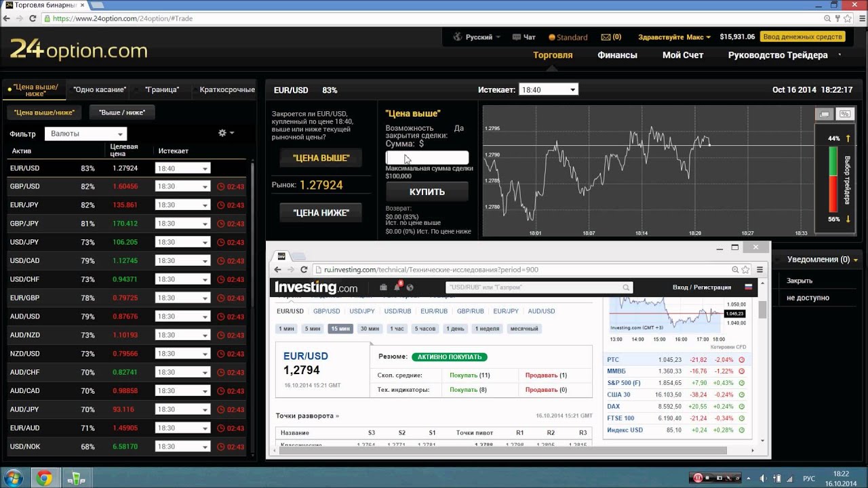Switch to "Граница" tab
This screenshot has width=868, height=488.
pyautogui.click(x=161, y=89)
